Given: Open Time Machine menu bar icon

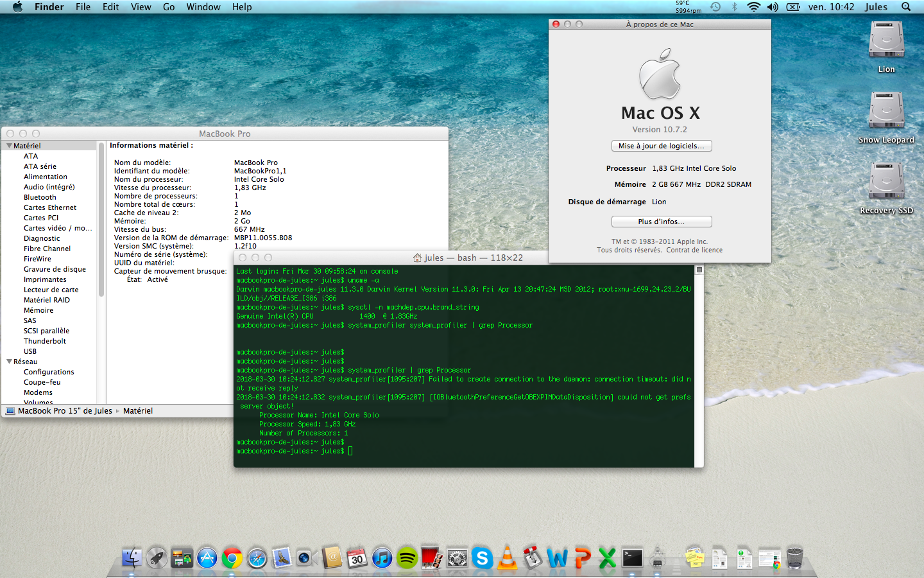Looking at the screenshot, I should point(715,6).
